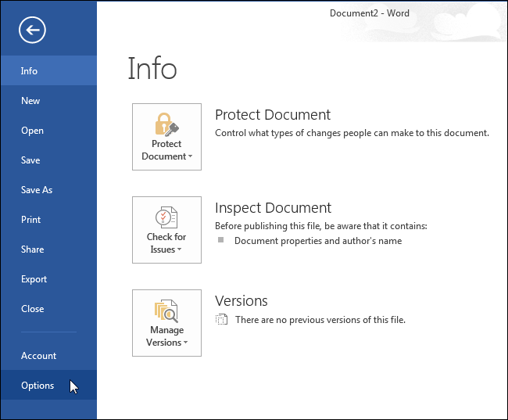
Task: Click the padlock and key icon
Action: 166,124
